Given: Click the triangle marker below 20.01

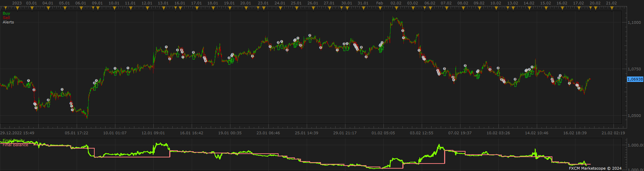Looking at the screenshot, I should pyautogui.click(x=247, y=8).
